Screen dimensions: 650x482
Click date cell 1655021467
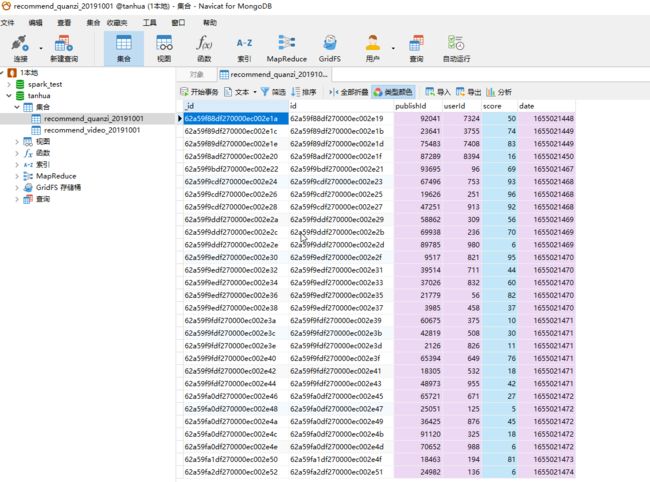tap(546, 169)
